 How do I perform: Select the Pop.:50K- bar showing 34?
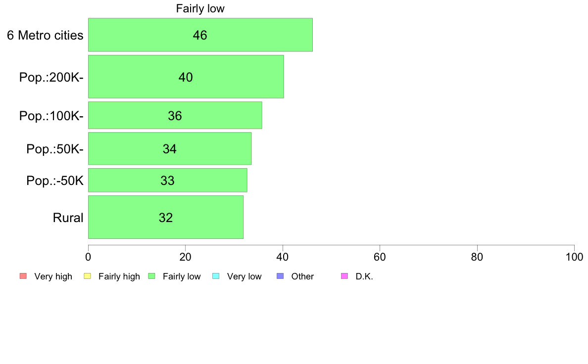click(170, 149)
